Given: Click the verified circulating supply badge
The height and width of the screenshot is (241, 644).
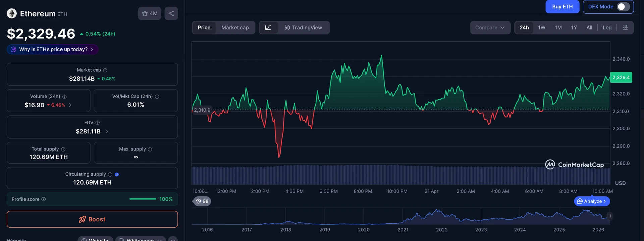Looking at the screenshot, I should (x=117, y=174).
